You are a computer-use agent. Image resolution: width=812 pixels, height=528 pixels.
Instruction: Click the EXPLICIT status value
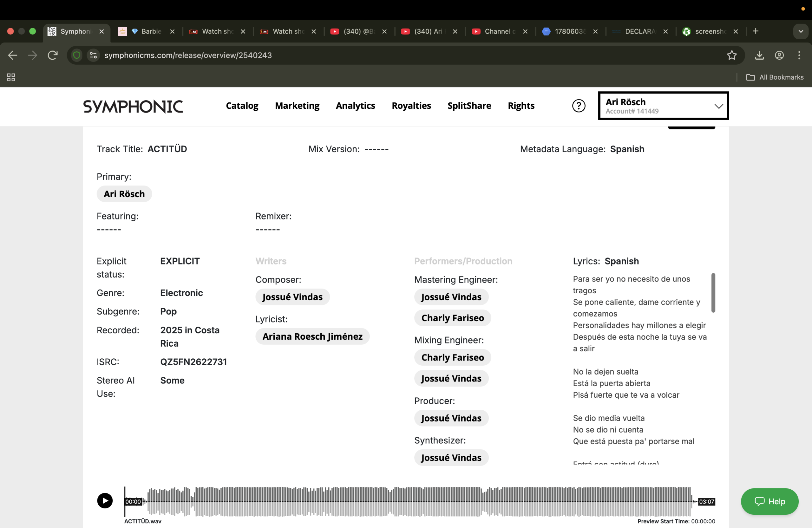tap(180, 261)
